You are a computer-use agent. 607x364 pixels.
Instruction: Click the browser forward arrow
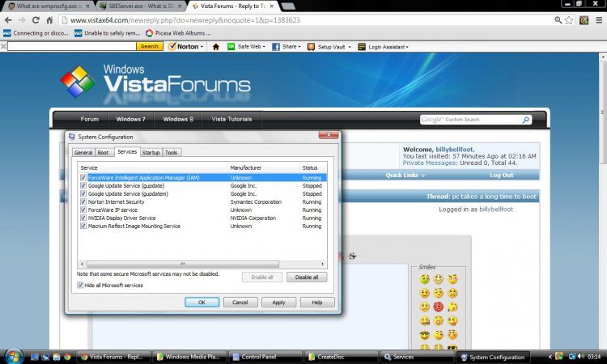tap(22, 20)
